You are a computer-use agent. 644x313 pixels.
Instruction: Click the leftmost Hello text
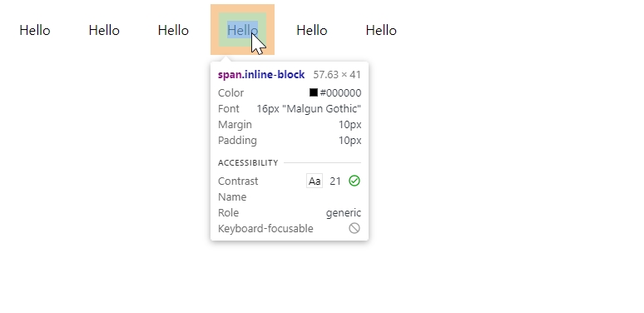[35, 30]
